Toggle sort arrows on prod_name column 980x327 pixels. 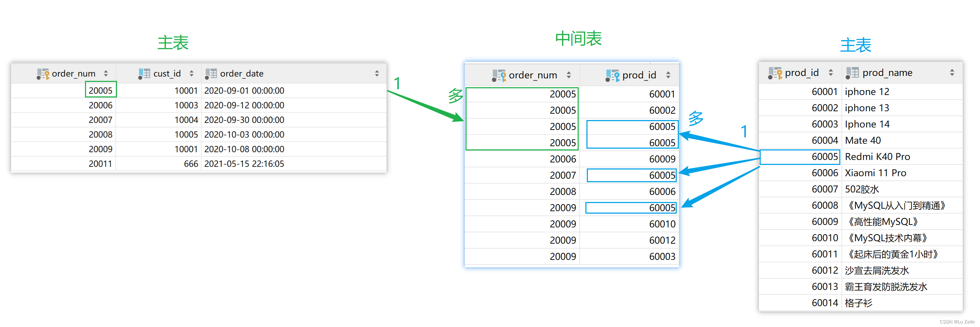click(x=952, y=72)
